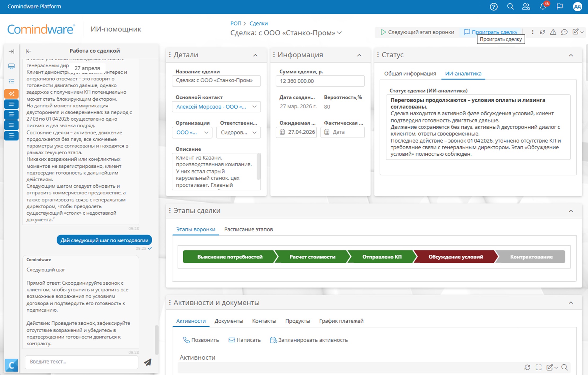Image resolution: width=588 pixels, height=375 pixels.
Task: Collapse the Этапы сделки section
Action: pos(571,211)
